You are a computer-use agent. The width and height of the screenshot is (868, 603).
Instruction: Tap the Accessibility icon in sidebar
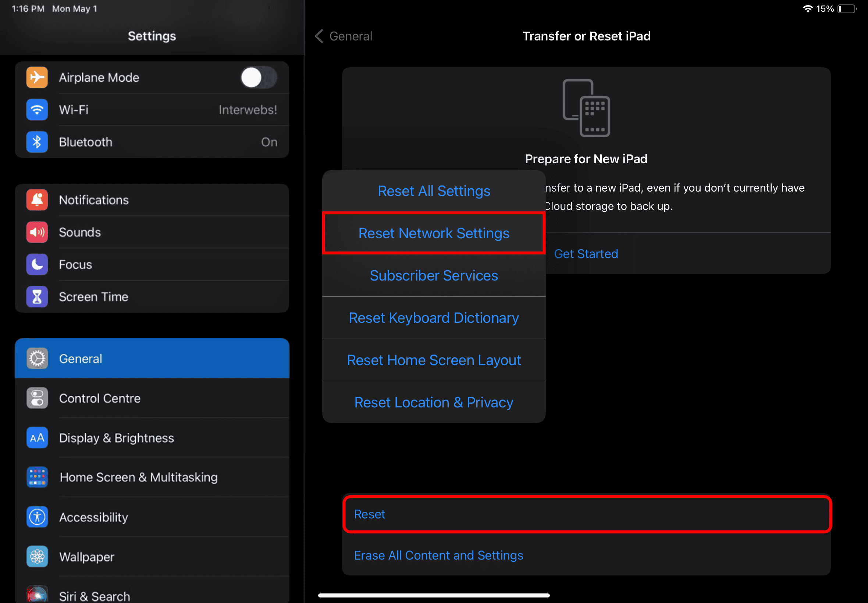point(37,517)
